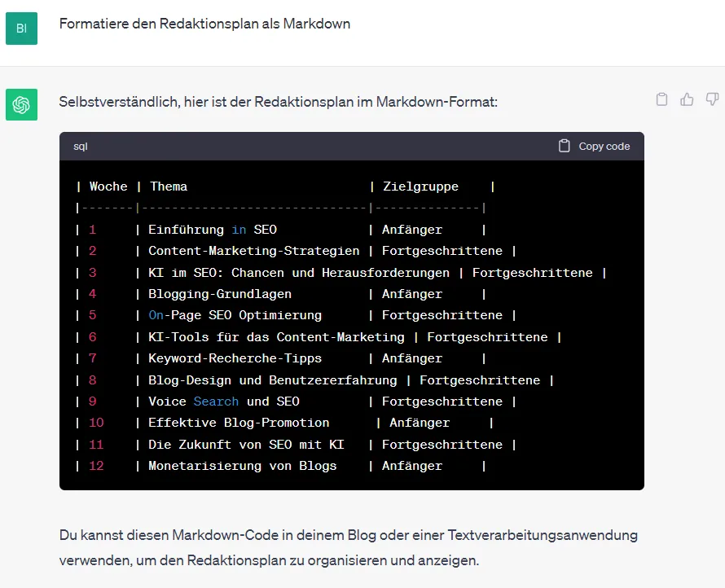Click week number 1 in the table
The width and height of the screenshot is (725, 588).
93,230
